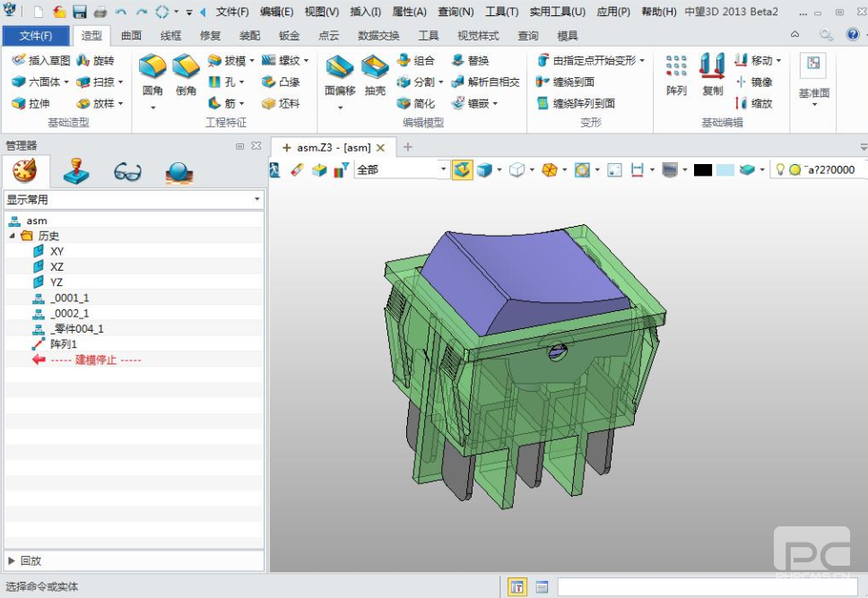Open the glasses view manager tab

click(x=127, y=171)
